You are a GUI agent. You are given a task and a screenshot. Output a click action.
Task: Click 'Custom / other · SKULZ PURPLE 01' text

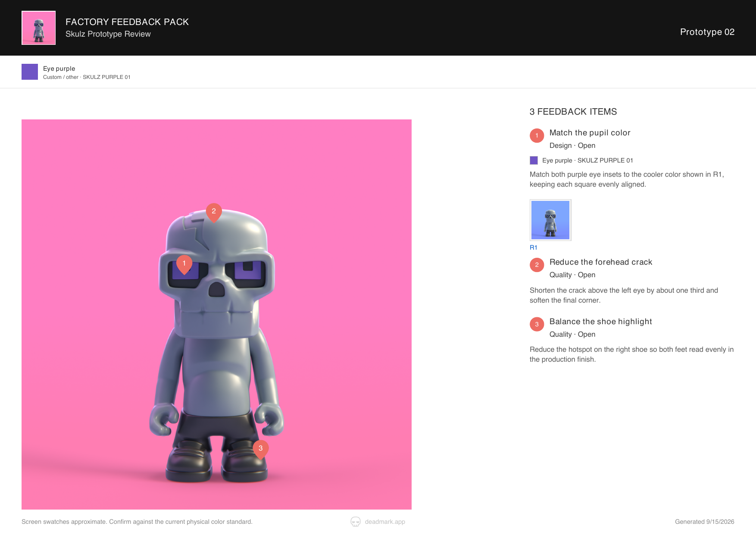point(87,77)
